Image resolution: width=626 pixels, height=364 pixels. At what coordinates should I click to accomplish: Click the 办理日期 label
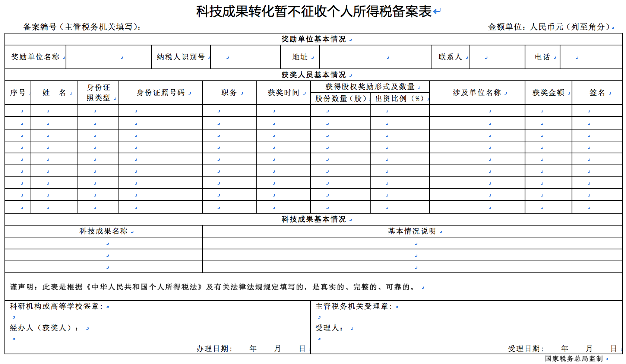[x=214, y=349]
